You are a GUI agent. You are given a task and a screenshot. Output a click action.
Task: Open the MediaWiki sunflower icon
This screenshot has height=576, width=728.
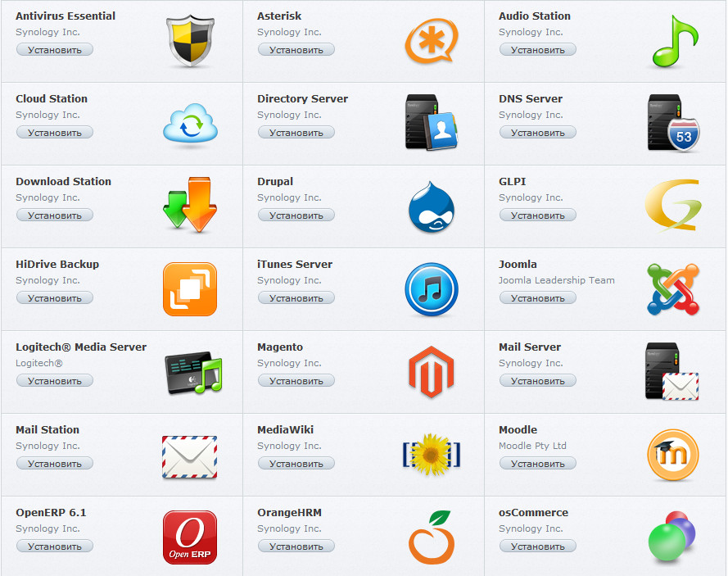pos(432,454)
